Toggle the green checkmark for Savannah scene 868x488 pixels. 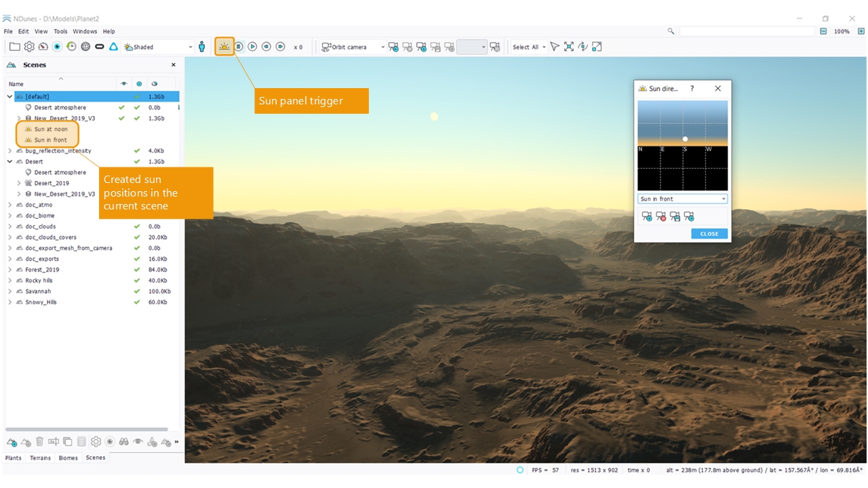pos(138,291)
